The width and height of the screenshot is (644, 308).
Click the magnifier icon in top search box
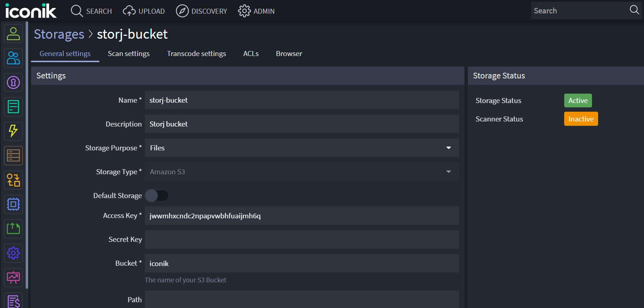click(x=634, y=10)
